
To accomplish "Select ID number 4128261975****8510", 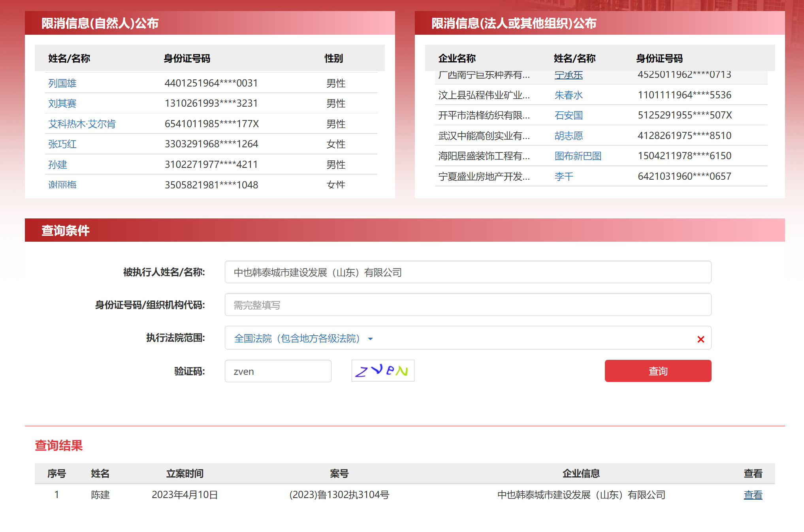I will pos(684,136).
